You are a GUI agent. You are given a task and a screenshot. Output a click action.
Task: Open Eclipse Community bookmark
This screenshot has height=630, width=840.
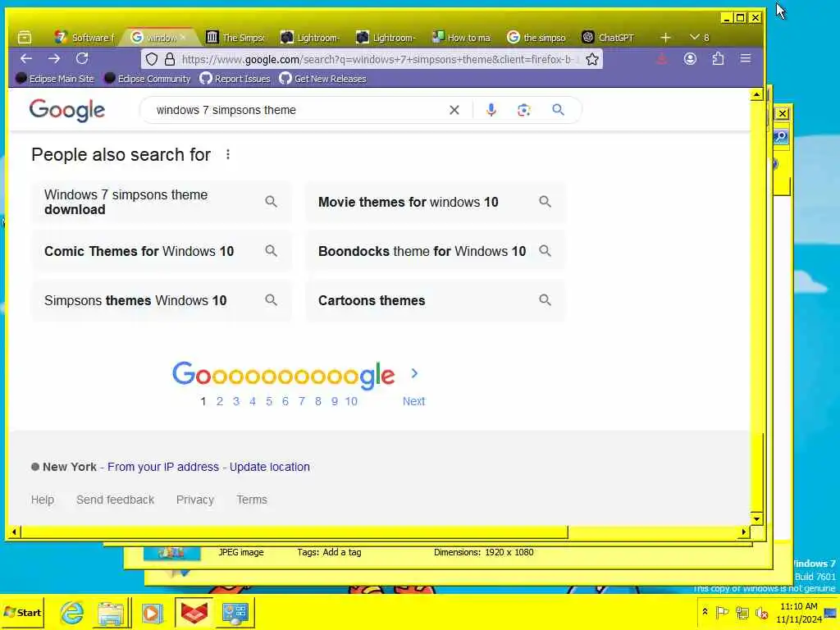(x=148, y=79)
